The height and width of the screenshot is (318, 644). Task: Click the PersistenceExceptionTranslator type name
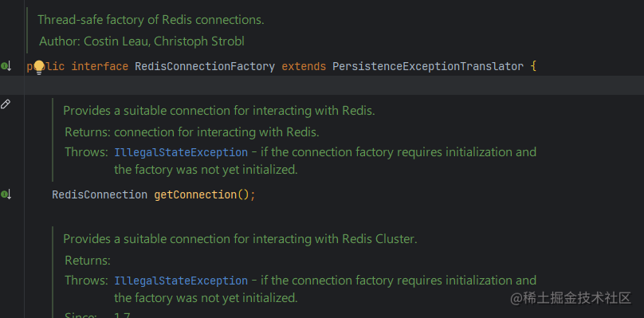coord(428,67)
